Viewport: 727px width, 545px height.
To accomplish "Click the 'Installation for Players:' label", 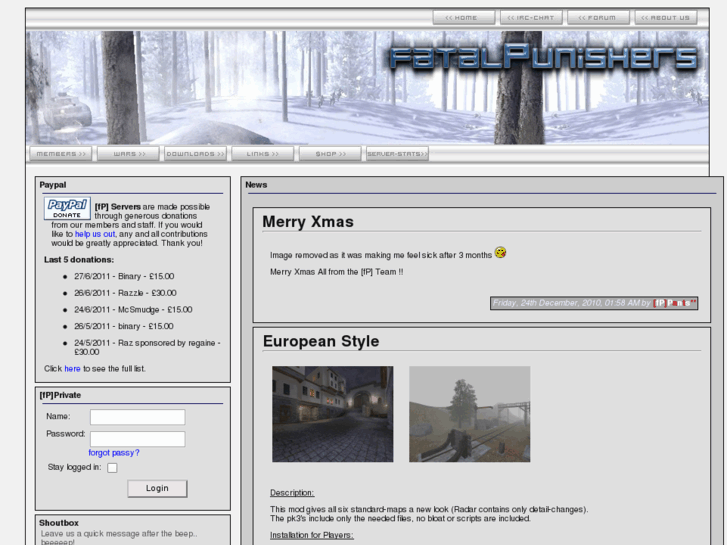I will point(312,535).
